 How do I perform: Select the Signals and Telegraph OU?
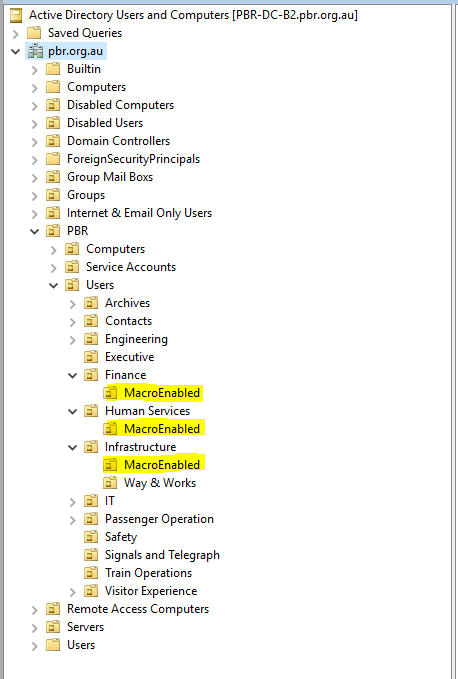pos(162,555)
